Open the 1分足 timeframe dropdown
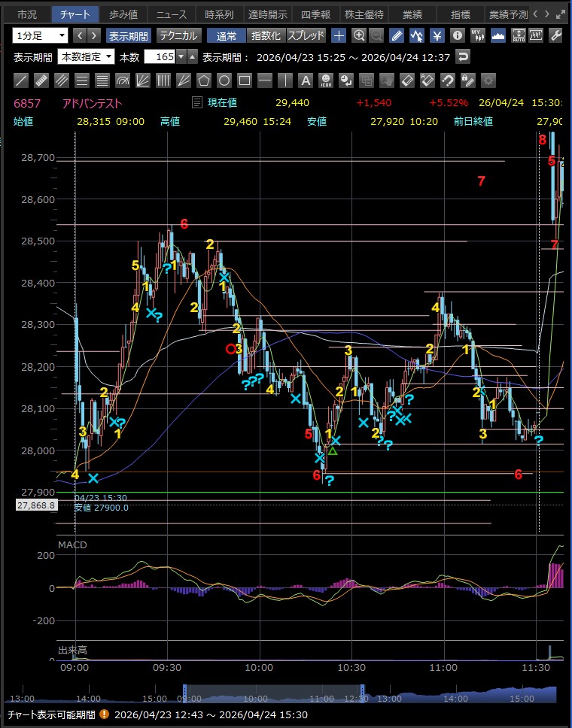 (x=41, y=35)
